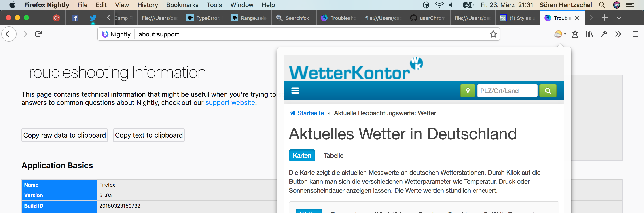Select the Karten tab in WetterKontor
Image resolution: width=644 pixels, height=213 pixels.
click(x=302, y=155)
